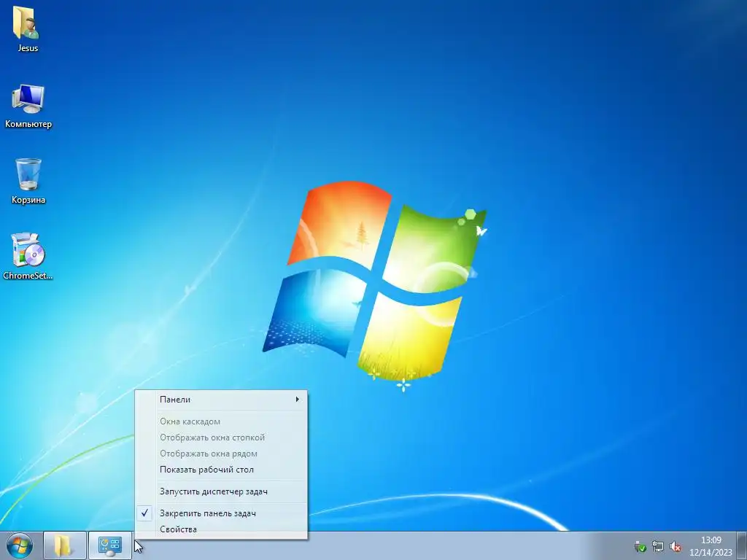The image size is (747, 560).
Task: Click the Show desktop strip at taskbar end
Action: (742, 545)
